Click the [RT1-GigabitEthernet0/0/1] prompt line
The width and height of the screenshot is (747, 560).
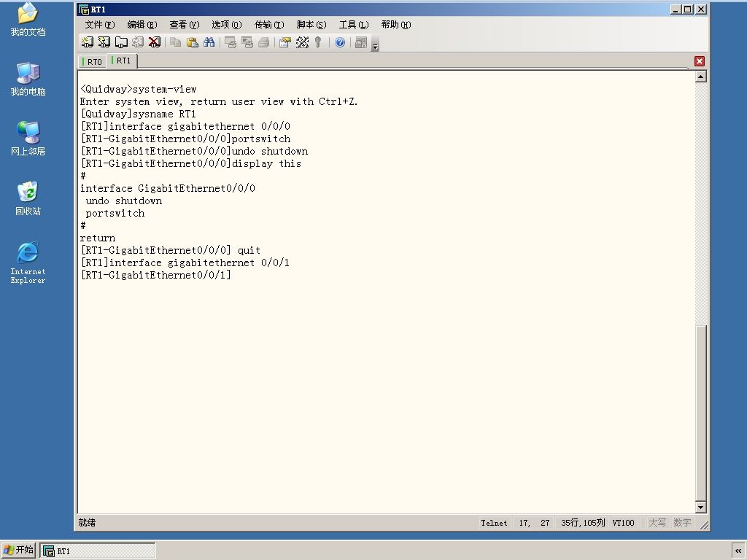[156, 275]
